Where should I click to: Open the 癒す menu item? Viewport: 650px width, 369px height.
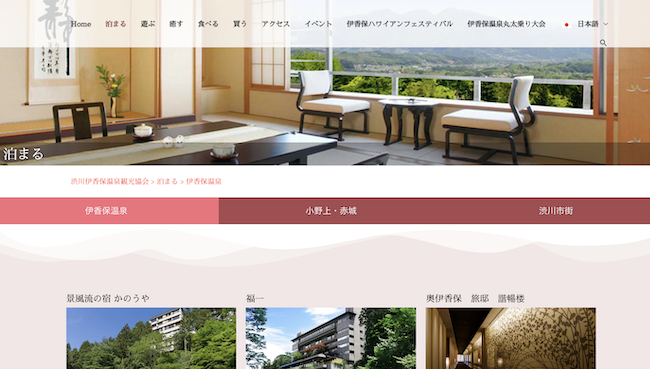pos(176,24)
